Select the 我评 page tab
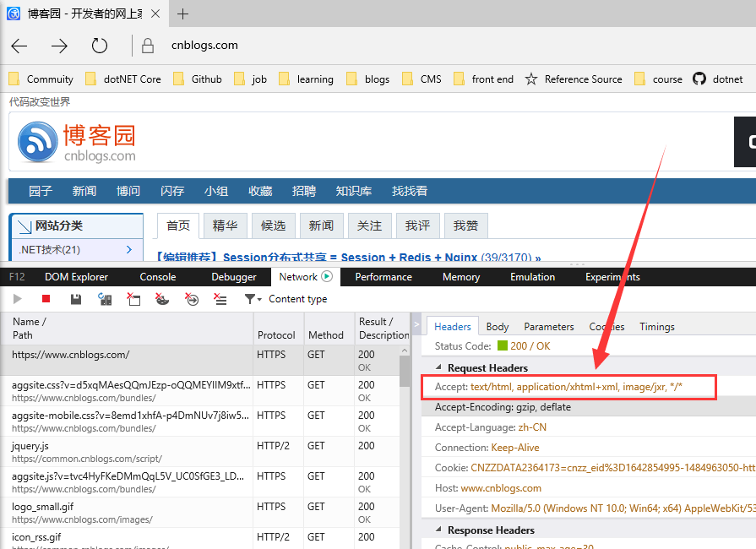 pyautogui.click(x=417, y=226)
